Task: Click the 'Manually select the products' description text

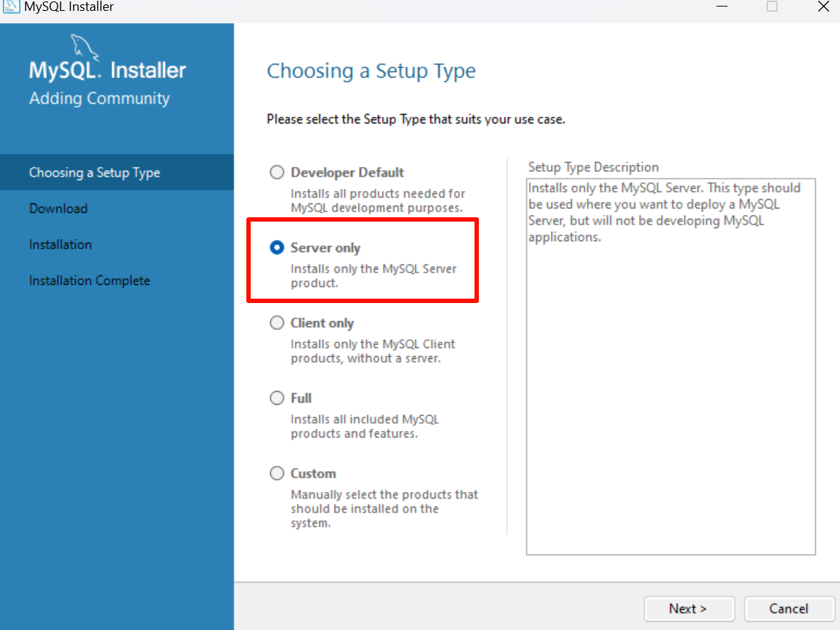Action: point(384,509)
